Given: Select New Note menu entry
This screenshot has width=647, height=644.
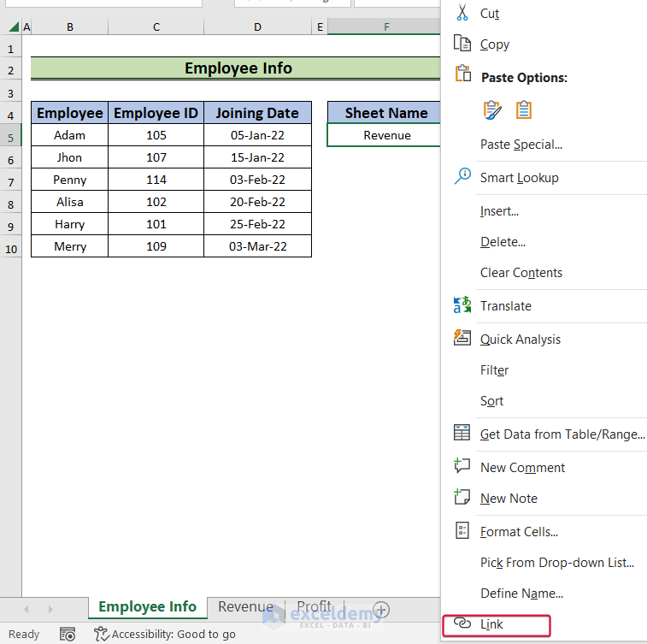Looking at the screenshot, I should pos(509,499).
